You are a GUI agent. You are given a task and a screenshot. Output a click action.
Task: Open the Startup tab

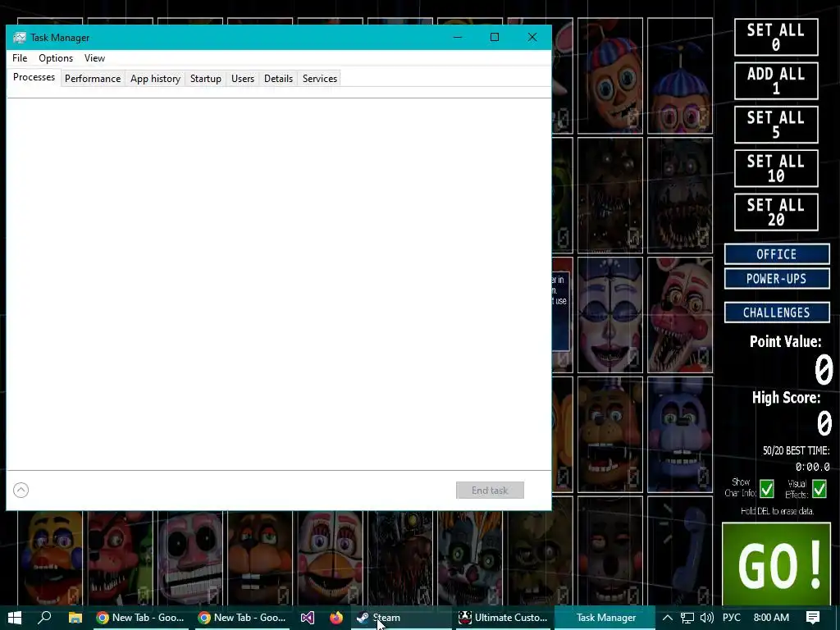pos(206,78)
